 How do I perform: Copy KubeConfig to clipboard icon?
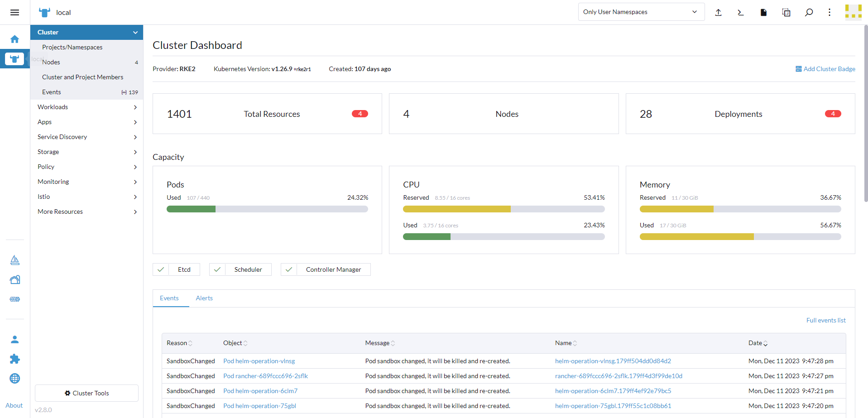click(786, 12)
